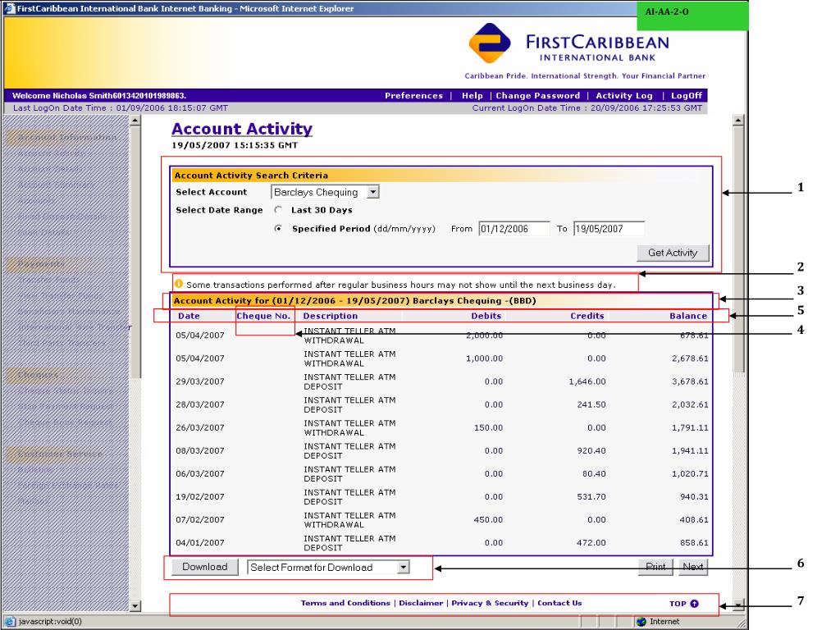Viewport: 840px width, 630px height.
Task: Click page icon in status bar
Action: click(10, 622)
